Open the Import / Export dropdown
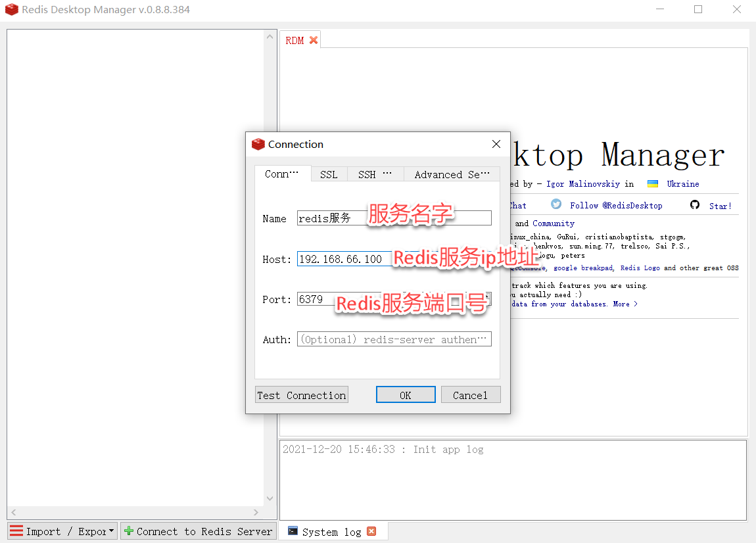The width and height of the screenshot is (756, 543). (111, 531)
